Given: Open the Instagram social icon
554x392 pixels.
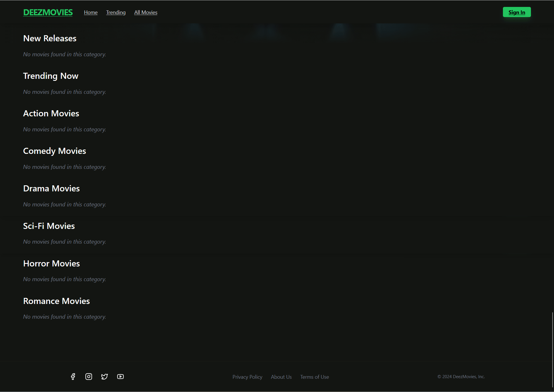Looking at the screenshot, I should click(89, 376).
